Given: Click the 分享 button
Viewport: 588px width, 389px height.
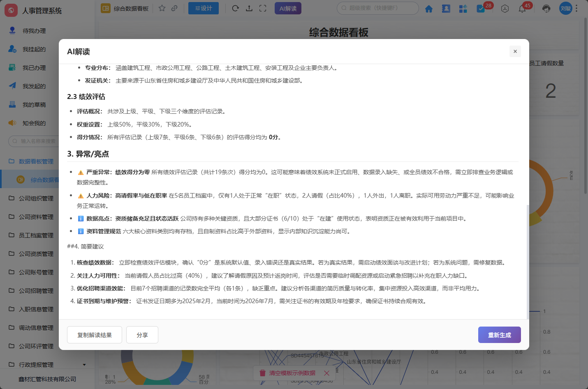Looking at the screenshot, I should (x=142, y=335).
